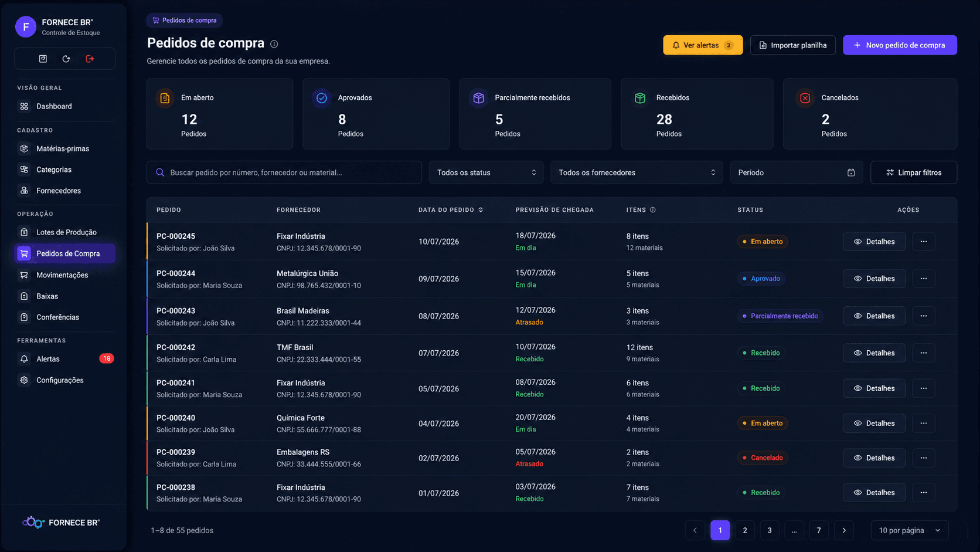View Detalhes for order PC-000240

pos(874,424)
